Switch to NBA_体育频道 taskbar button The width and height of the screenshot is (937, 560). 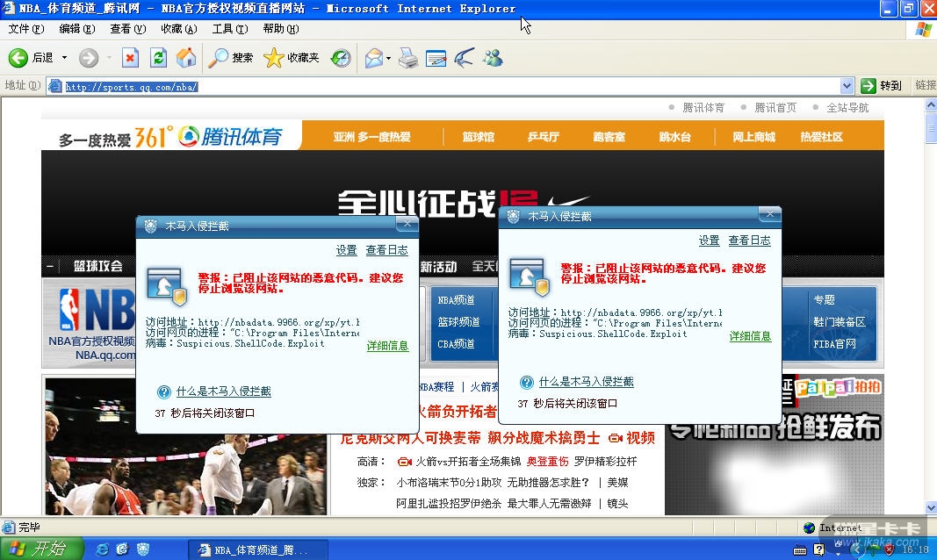tap(258, 549)
